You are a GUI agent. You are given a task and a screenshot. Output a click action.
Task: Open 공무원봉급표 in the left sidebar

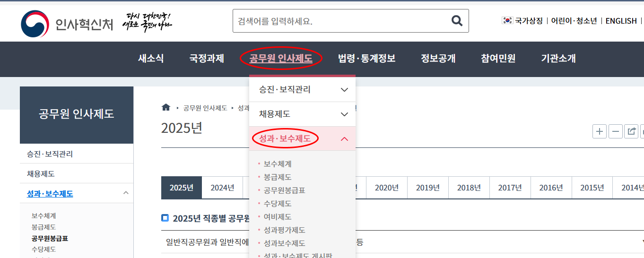click(x=50, y=239)
